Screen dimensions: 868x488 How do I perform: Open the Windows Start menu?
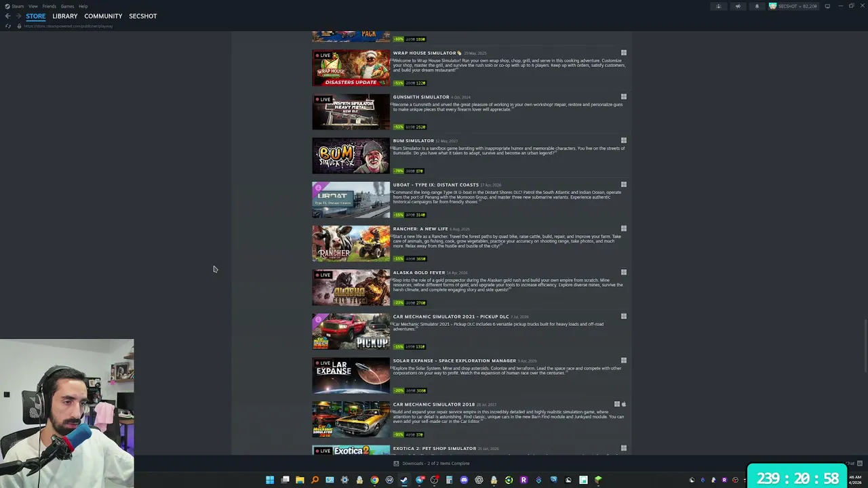[270, 480]
